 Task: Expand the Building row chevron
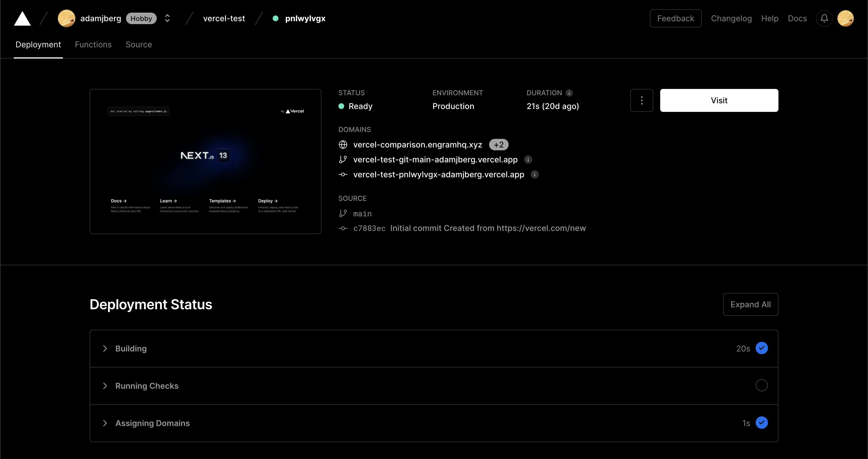coord(105,349)
